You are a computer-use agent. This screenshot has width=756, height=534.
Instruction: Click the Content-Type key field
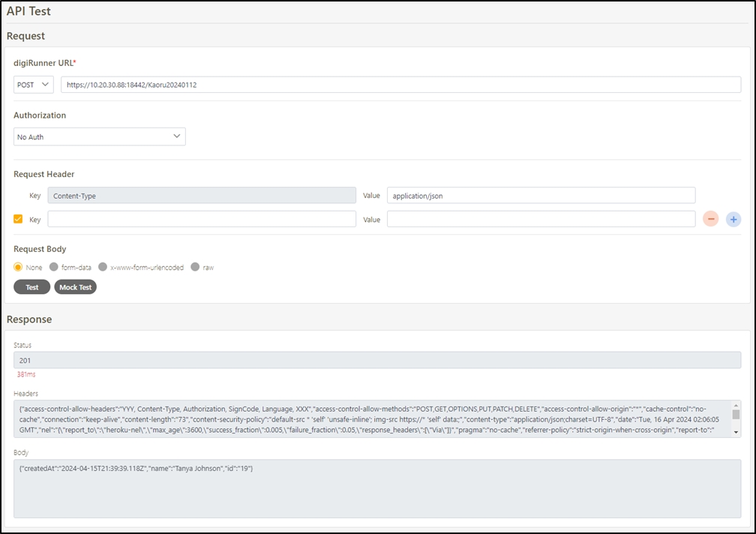(202, 196)
